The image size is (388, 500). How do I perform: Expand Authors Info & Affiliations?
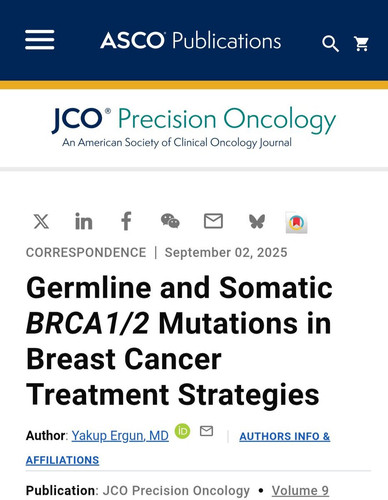(x=178, y=448)
